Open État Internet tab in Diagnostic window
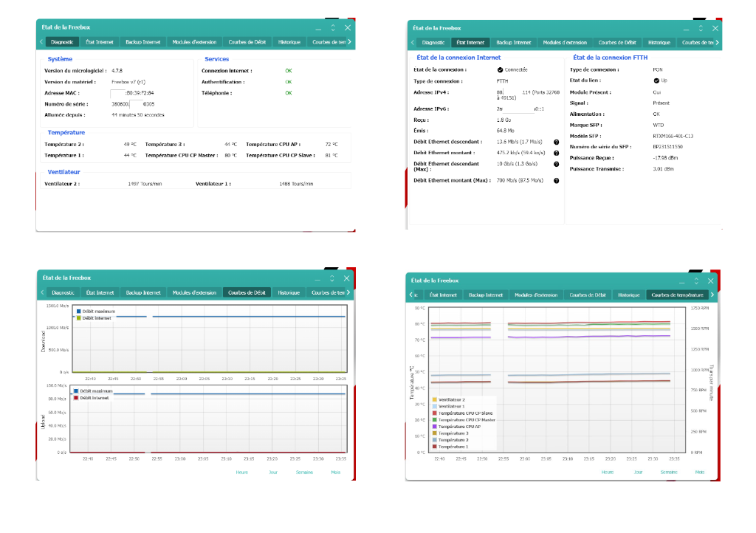The height and width of the screenshot is (533, 756). click(x=100, y=42)
